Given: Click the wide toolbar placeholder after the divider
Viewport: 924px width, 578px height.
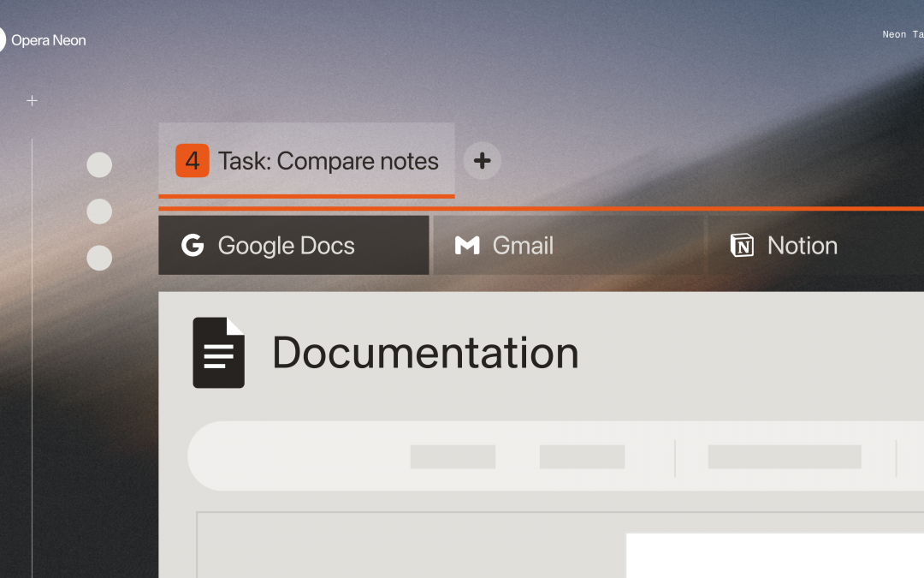Looking at the screenshot, I should pos(784,456).
